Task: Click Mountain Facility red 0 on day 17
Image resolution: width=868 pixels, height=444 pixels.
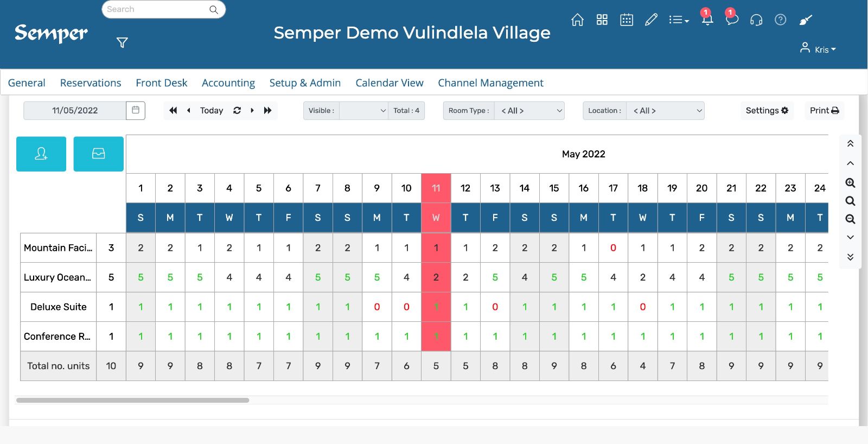Action: (613, 248)
